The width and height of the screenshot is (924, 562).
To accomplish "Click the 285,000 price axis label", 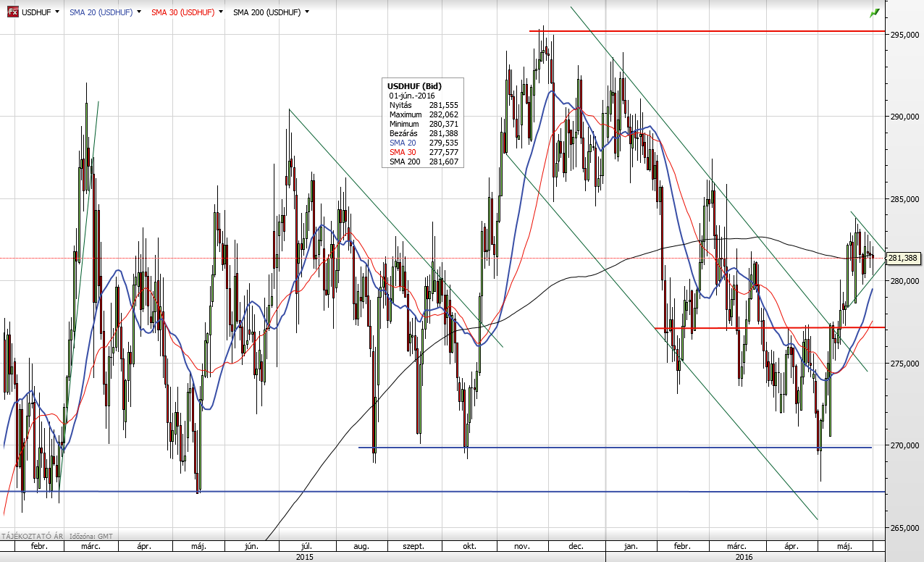I will pyautogui.click(x=906, y=199).
